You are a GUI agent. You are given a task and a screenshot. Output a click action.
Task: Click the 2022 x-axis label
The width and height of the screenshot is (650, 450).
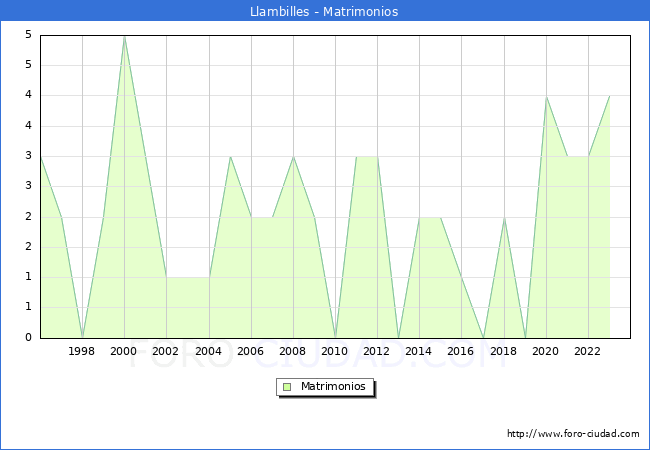(587, 351)
